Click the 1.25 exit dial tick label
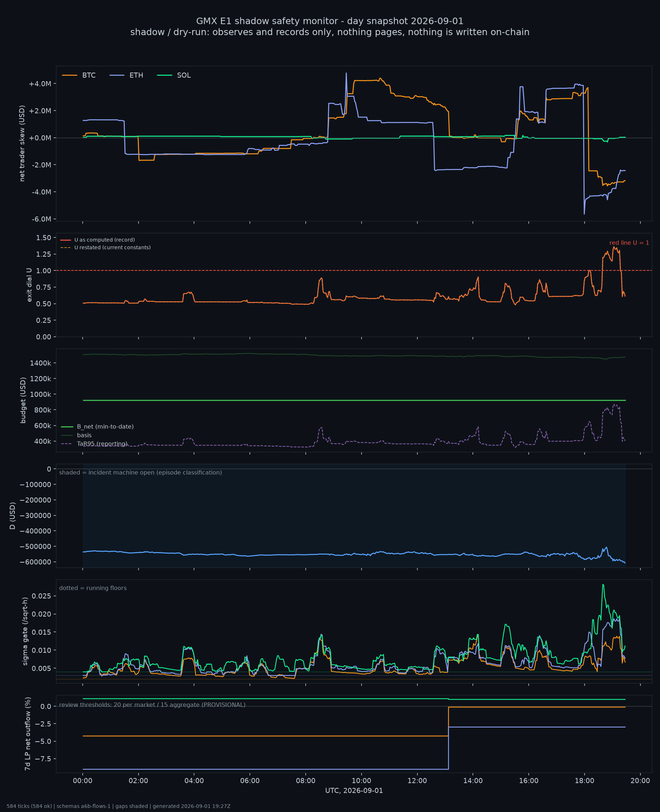 coord(44,254)
